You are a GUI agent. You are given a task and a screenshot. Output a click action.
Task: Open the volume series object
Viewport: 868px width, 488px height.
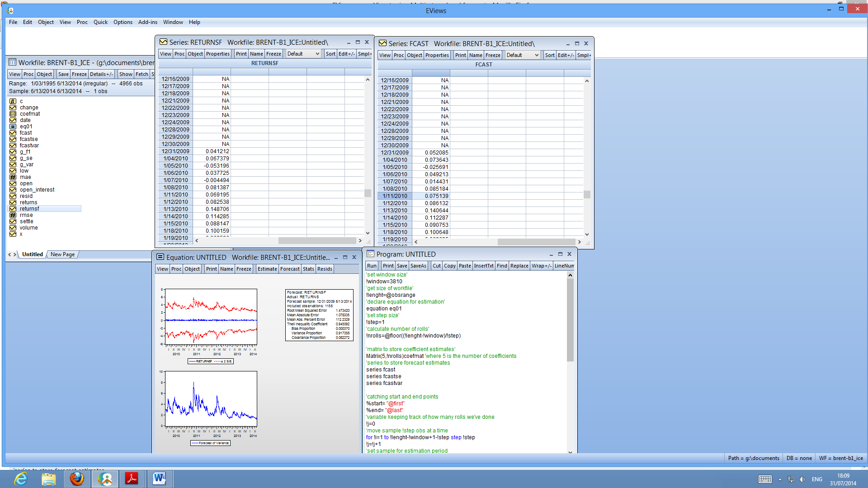click(29, 228)
